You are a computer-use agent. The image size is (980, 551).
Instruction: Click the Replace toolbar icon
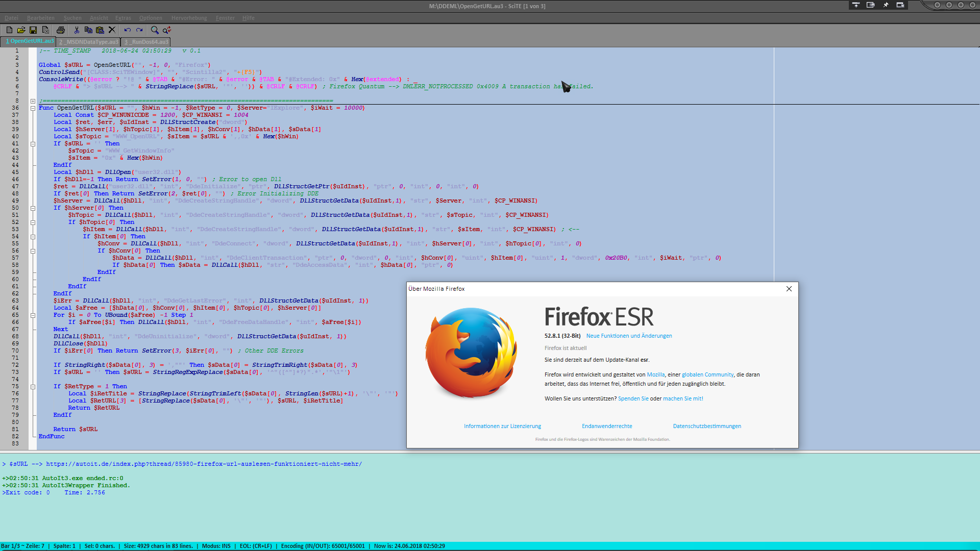[167, 30]
